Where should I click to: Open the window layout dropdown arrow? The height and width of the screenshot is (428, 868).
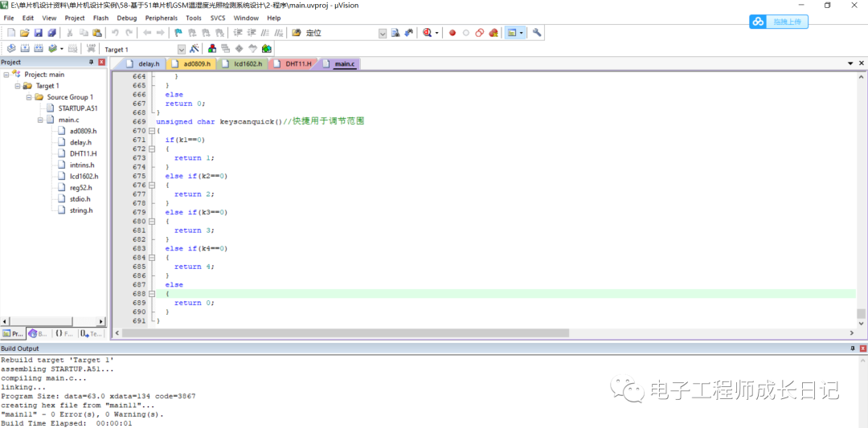pyautogui.click(x=521, y=33)
